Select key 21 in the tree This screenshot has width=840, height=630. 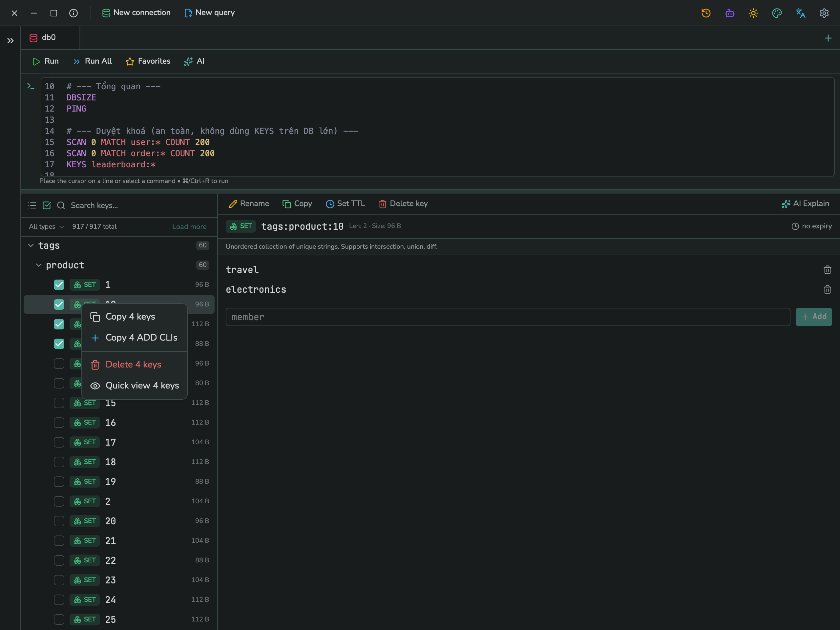[x=119, y=540]
